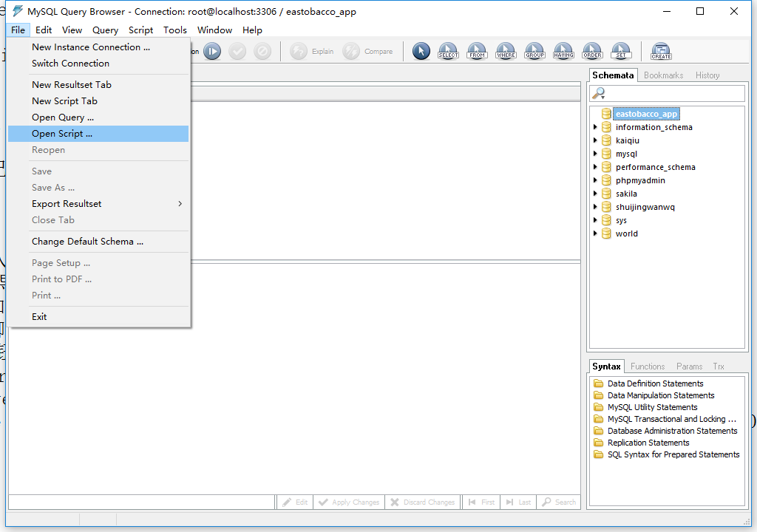Select the WHERE clause tool icon
Viewport: 757px width, 532px height.
(506, 51)
